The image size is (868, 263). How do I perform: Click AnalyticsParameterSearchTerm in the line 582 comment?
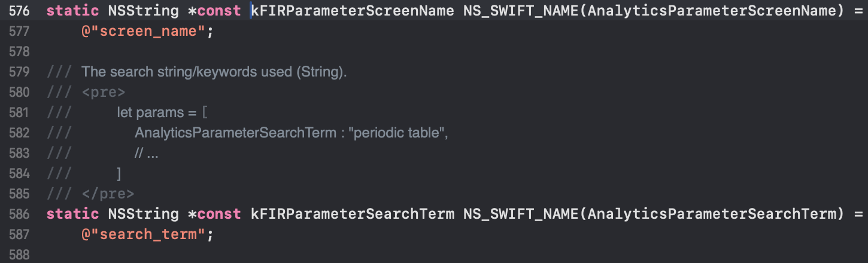[x=235, y=133]
